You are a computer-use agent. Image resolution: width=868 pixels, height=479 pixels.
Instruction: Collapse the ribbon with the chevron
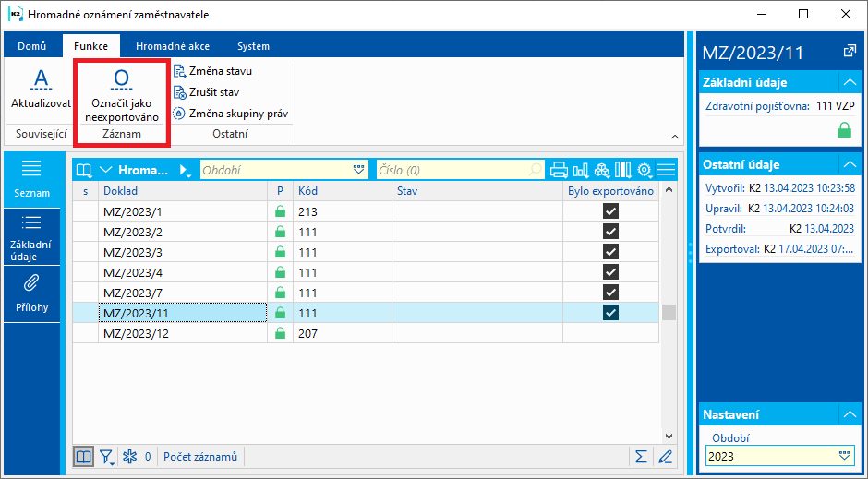coord(674,137)
